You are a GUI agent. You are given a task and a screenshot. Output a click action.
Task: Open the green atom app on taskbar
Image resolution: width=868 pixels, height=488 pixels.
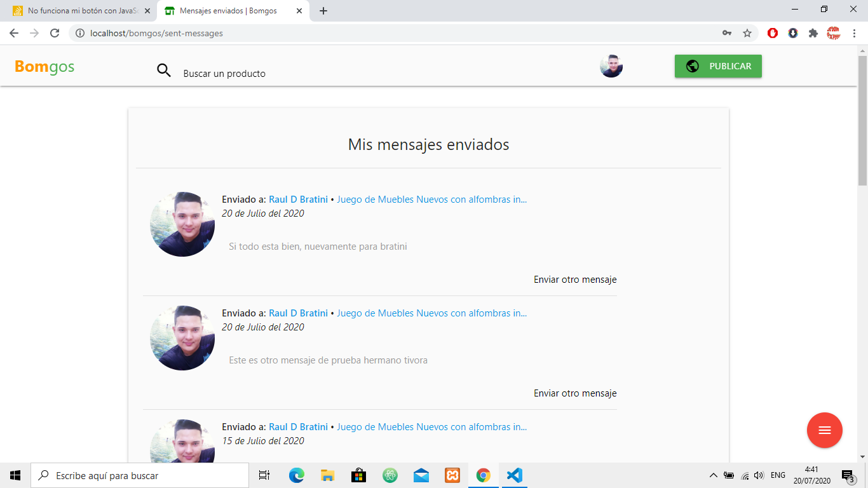click(390, 475)
